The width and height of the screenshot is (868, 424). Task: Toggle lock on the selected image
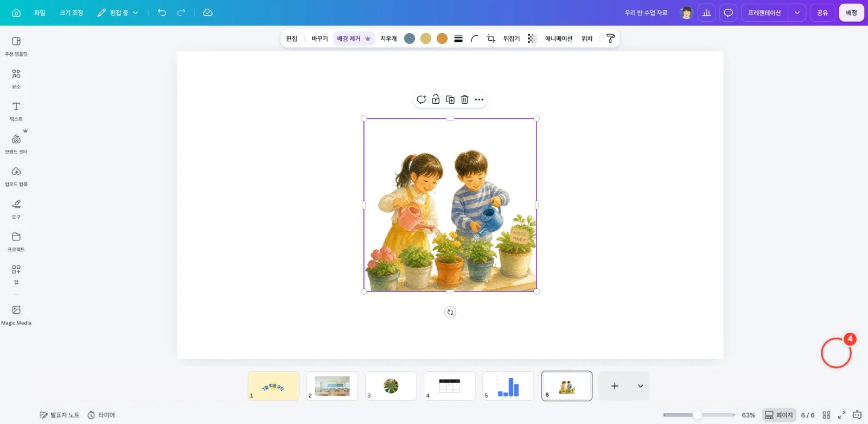436,99
